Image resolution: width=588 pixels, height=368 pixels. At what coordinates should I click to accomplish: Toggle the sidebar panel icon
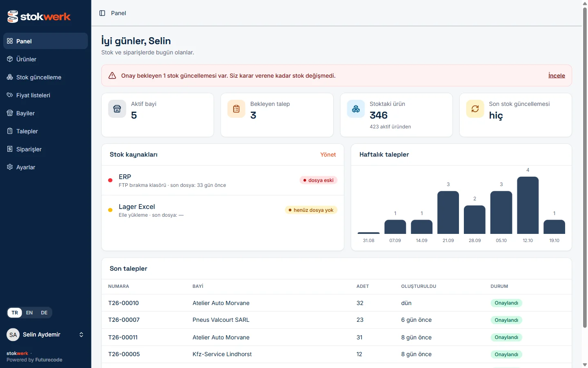pos(102,13)
